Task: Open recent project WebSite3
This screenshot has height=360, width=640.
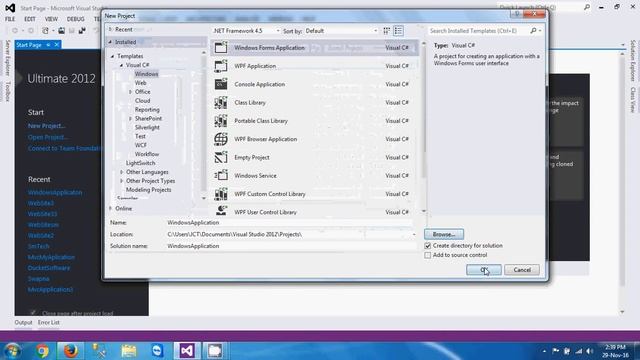Action: point(41,203)
